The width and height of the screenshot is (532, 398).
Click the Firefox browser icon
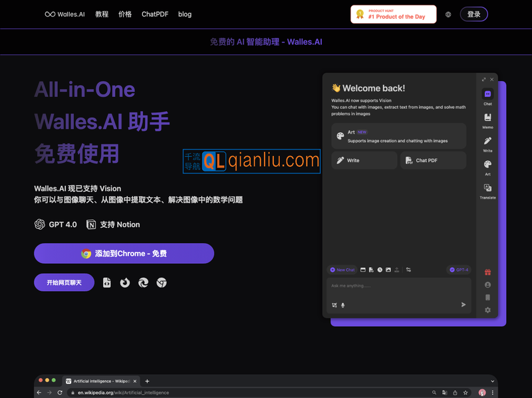point(125,282)
